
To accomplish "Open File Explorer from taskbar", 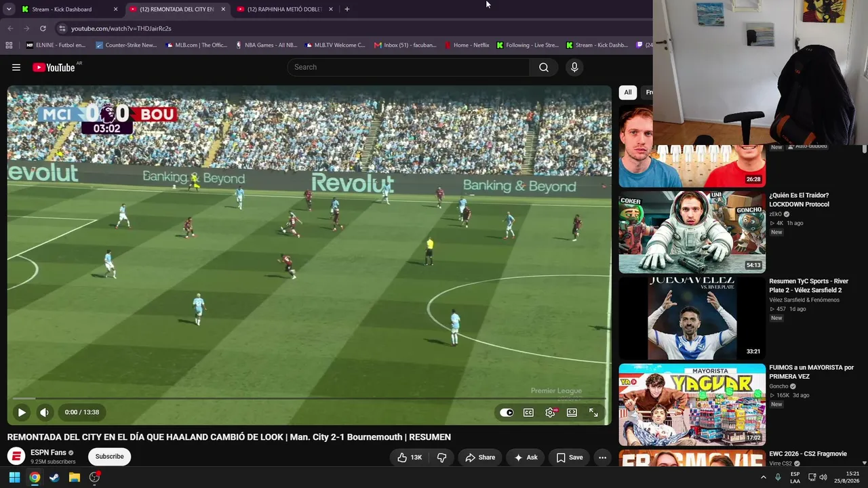I will pos(75,477).
